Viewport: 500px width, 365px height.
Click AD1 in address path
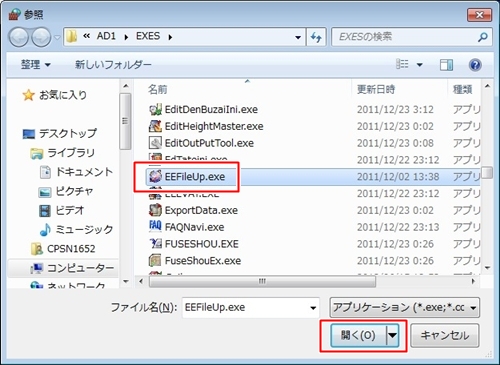pyautogui.click(x=106, y=36)
